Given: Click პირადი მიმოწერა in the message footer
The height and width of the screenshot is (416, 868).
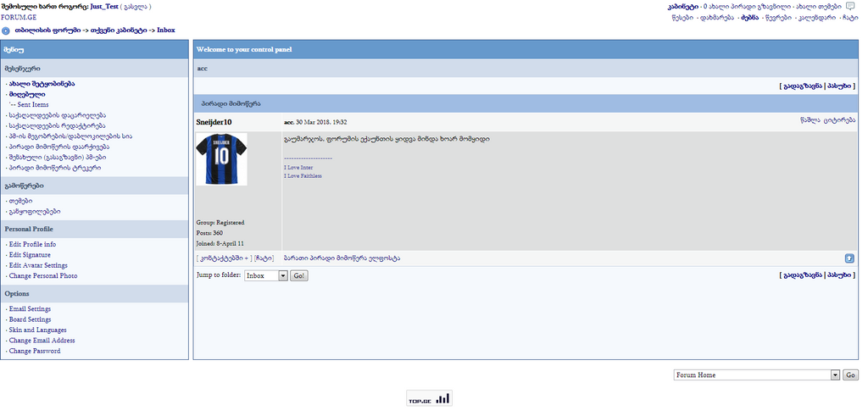Looking at the screenshot, I should coord(337,258).
